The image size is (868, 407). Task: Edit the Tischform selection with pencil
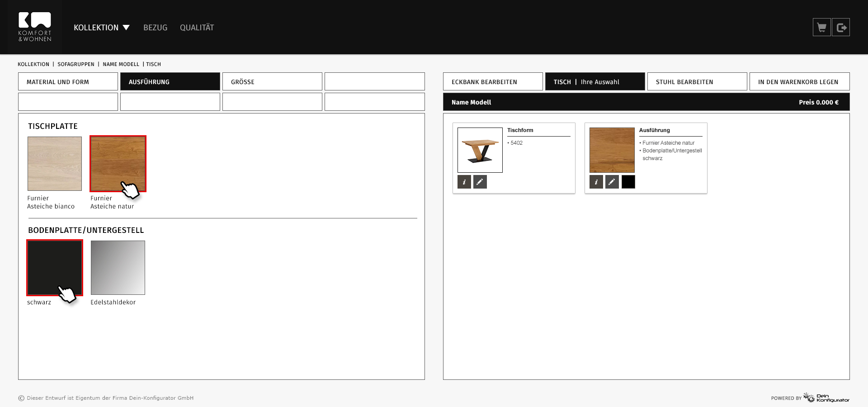tap(480, 182)
